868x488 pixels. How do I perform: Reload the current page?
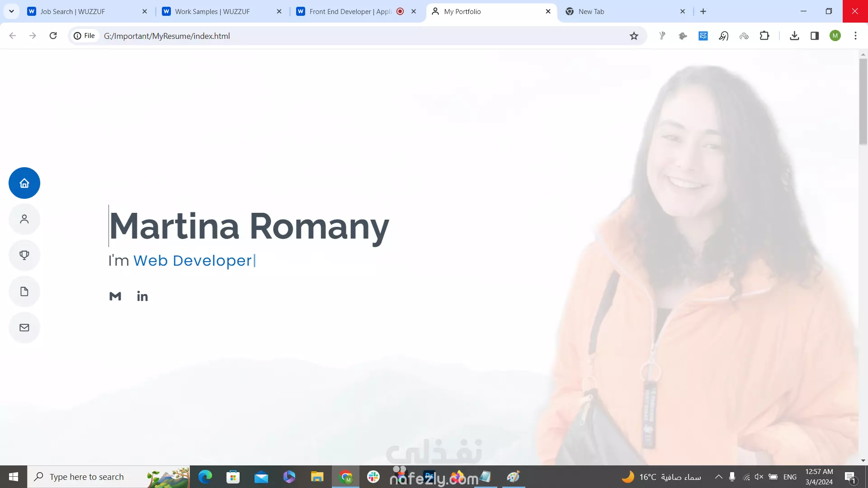[53, 36]
